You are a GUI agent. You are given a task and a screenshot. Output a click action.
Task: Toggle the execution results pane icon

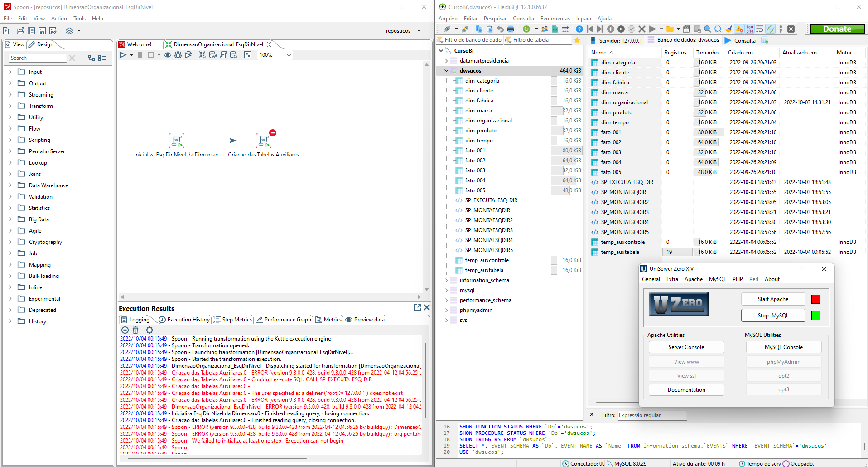pos(247,55)
